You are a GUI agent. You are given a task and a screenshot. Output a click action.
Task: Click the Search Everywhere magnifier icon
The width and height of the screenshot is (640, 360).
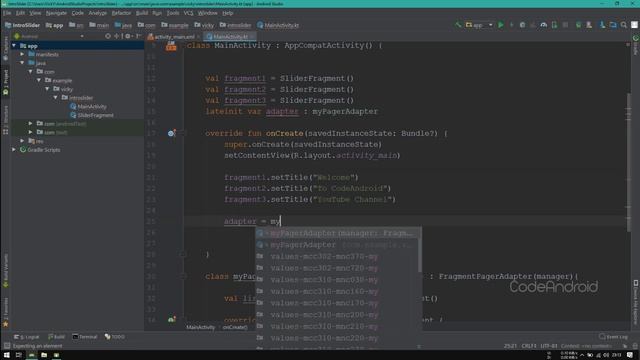click(x=624, y=25)
